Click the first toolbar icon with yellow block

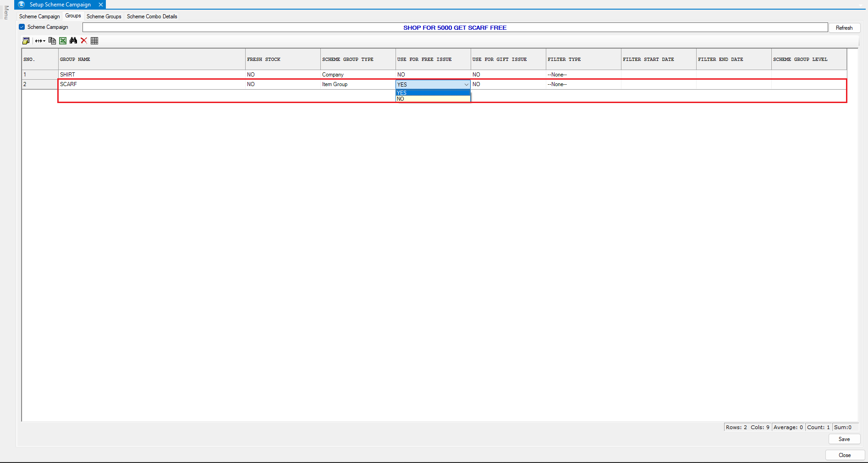(26, 41)
